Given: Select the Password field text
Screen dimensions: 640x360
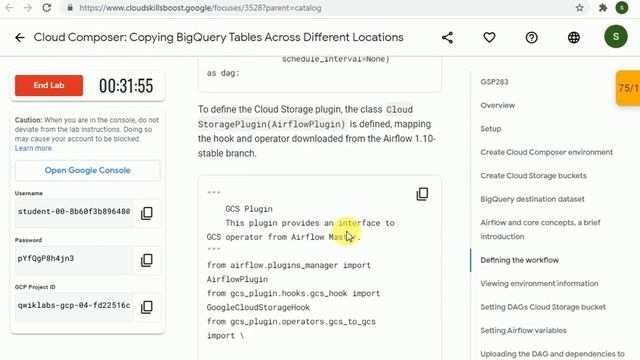Looking at the screenshot, I should coord(74,258).
